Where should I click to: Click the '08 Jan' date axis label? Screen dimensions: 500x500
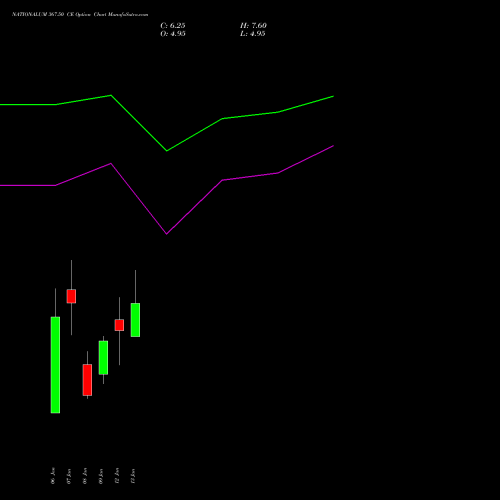point(85,476)
